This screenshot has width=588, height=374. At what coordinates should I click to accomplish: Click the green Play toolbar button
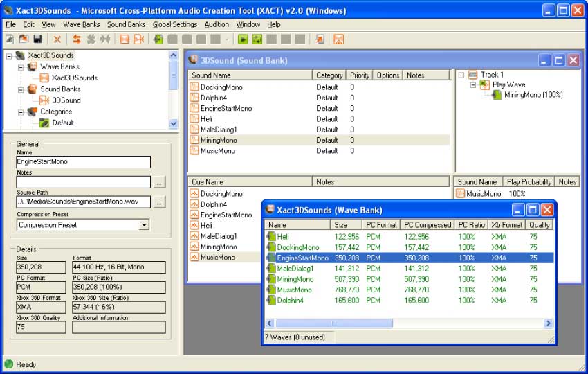coord(243,39)
